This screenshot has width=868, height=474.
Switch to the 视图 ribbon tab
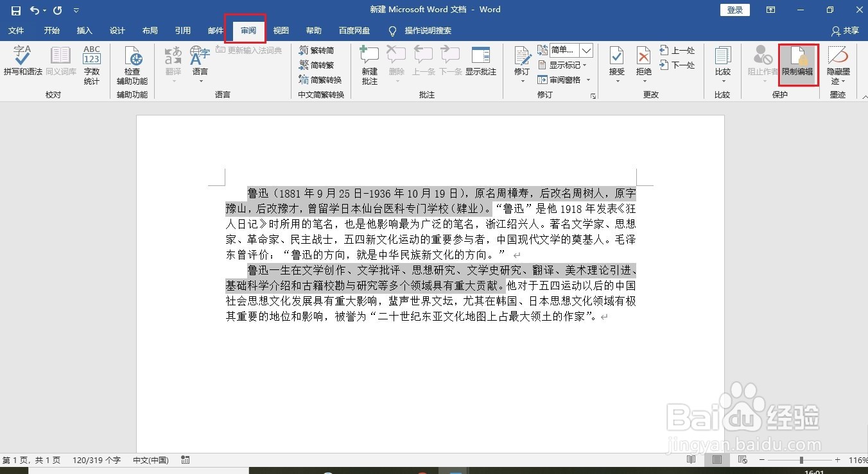[x=281, y=30]
